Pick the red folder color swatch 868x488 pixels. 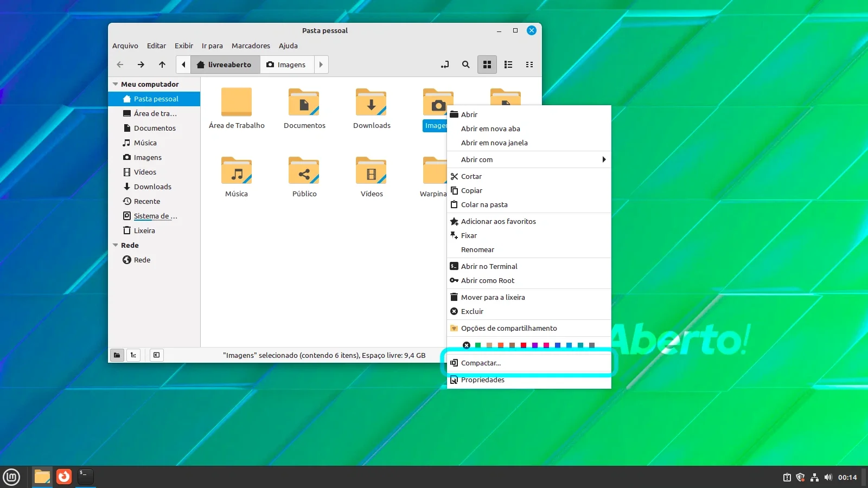point(524,345)
